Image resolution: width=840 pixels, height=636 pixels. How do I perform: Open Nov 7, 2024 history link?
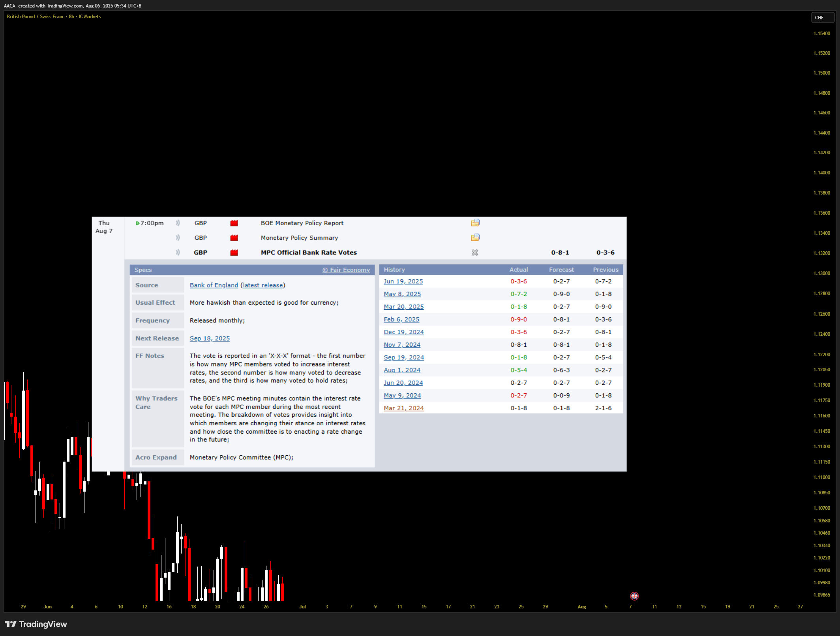pyautogui.click(x=402, y=345)
